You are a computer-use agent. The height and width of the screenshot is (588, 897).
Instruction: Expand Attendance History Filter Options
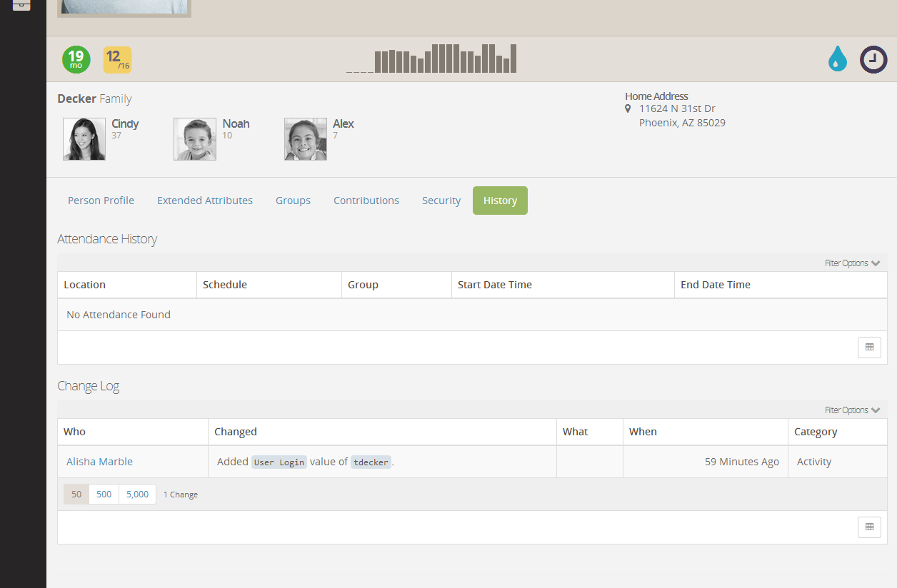pyautogui.click(x=852, y=263)
